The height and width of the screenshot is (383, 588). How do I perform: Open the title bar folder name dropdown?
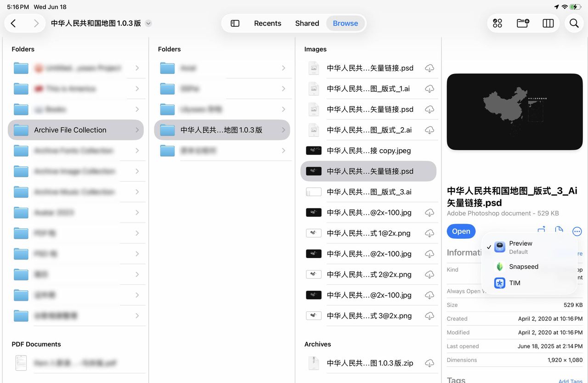click(x=148, y=23)
